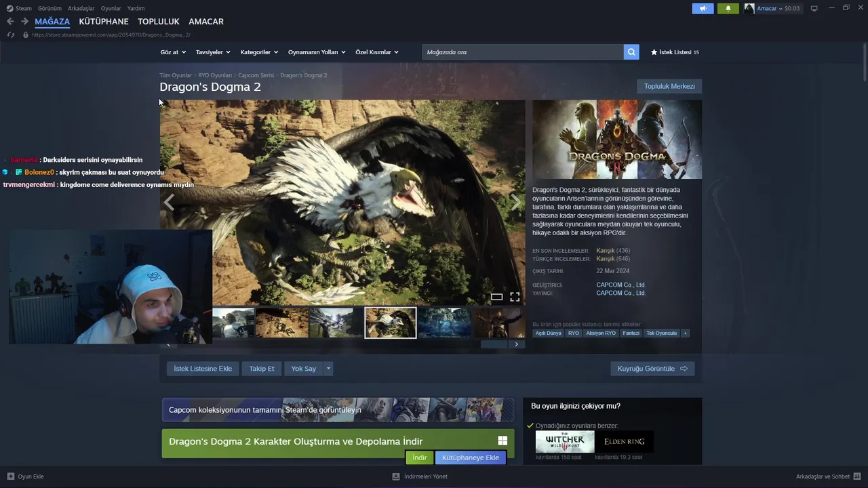Click the Dragon's Dogma 2 header artwork
The height and width of the screenshot is (488, 868).
point(617,140)
